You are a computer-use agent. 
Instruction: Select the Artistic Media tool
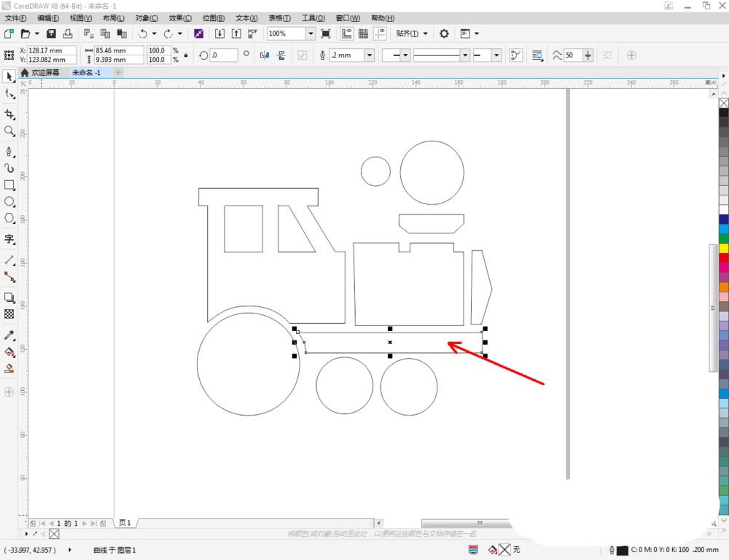(x=9, y=168)
